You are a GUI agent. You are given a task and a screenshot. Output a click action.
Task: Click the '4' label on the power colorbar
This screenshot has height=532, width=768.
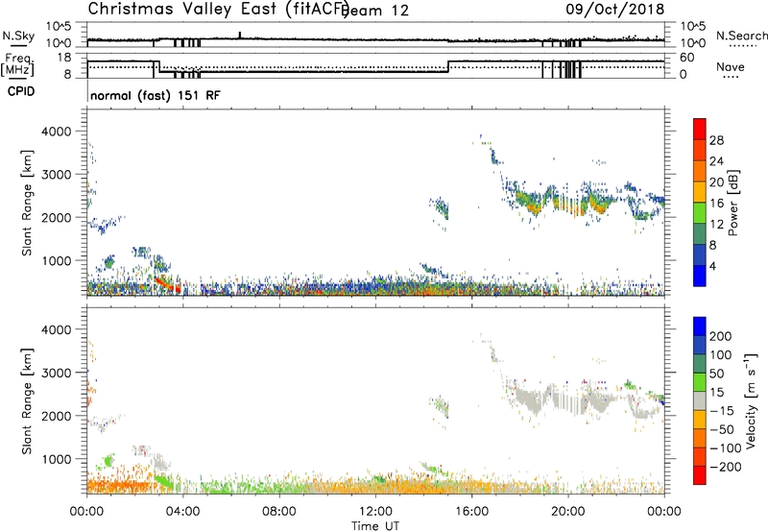tap(712, 266)
